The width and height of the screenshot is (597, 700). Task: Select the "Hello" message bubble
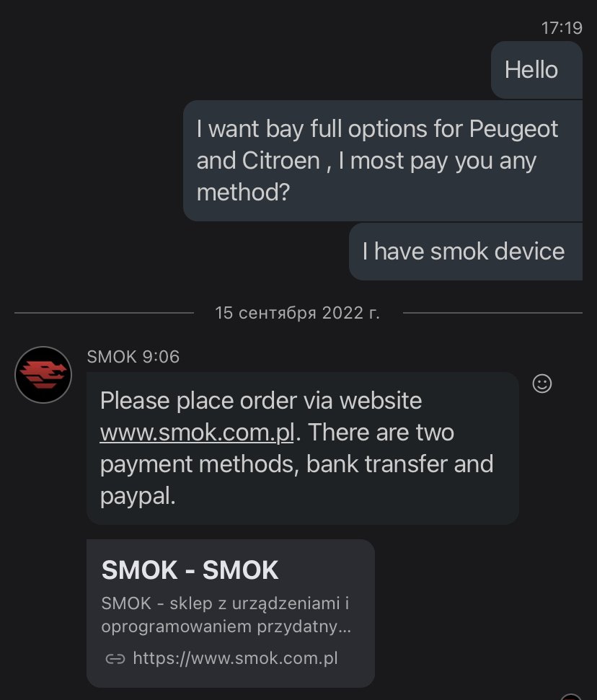click(x=531, y=70)
